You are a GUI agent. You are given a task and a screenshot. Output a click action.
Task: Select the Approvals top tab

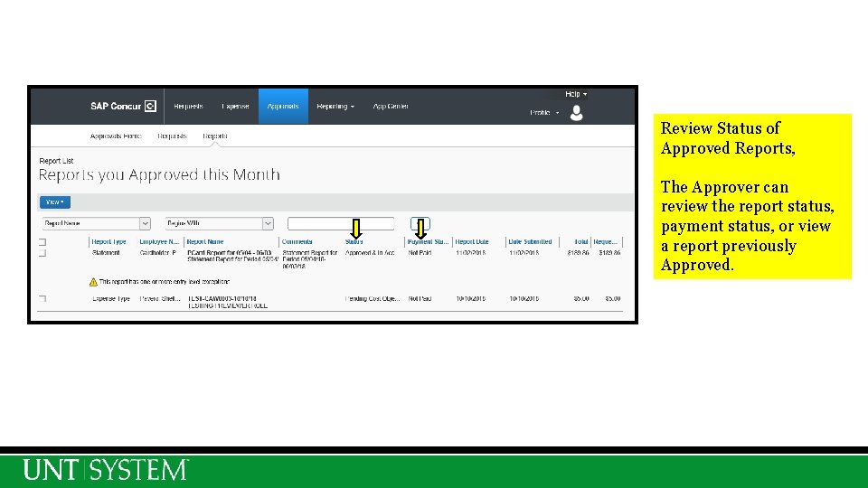(x=283, y=107)
